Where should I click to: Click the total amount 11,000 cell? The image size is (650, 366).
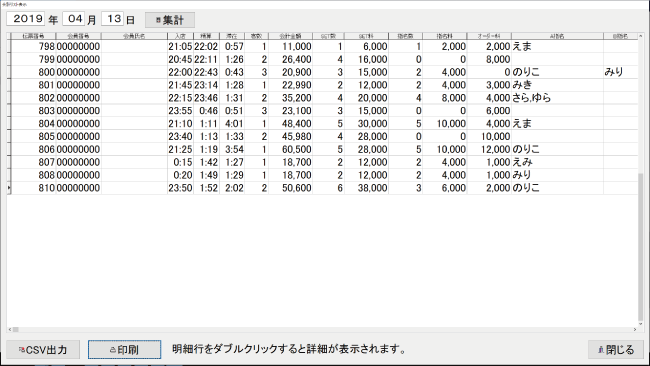coord(291,46)
